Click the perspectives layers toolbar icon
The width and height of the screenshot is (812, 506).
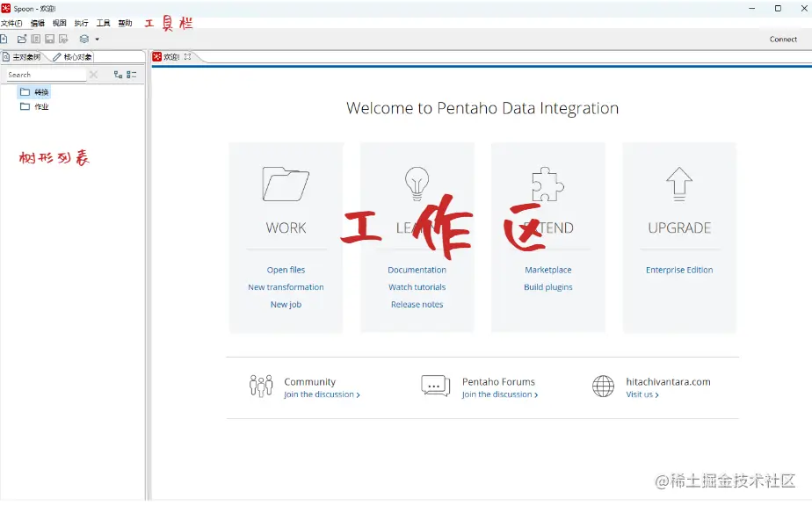click(x=84, y=39)
